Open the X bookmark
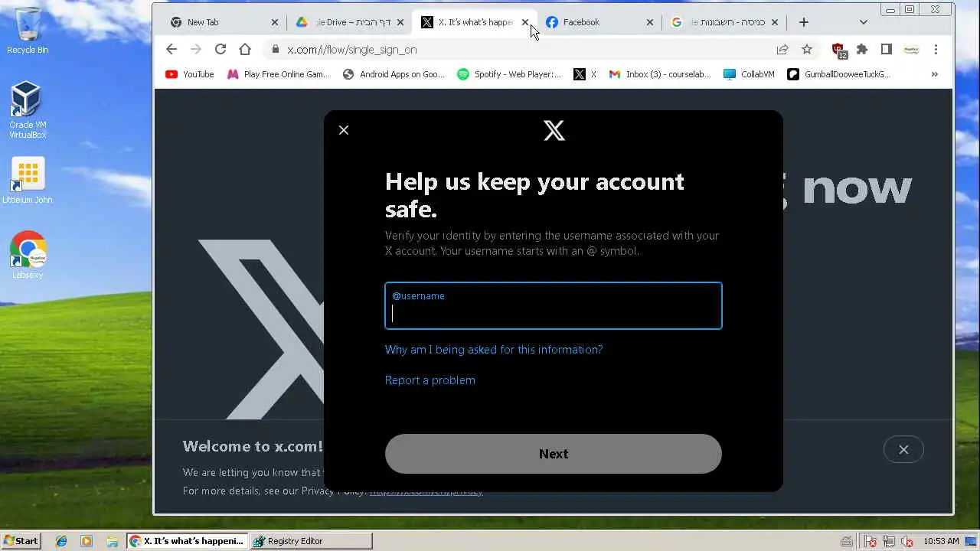This screenshot has width=980, height=551. click(586, 74)
